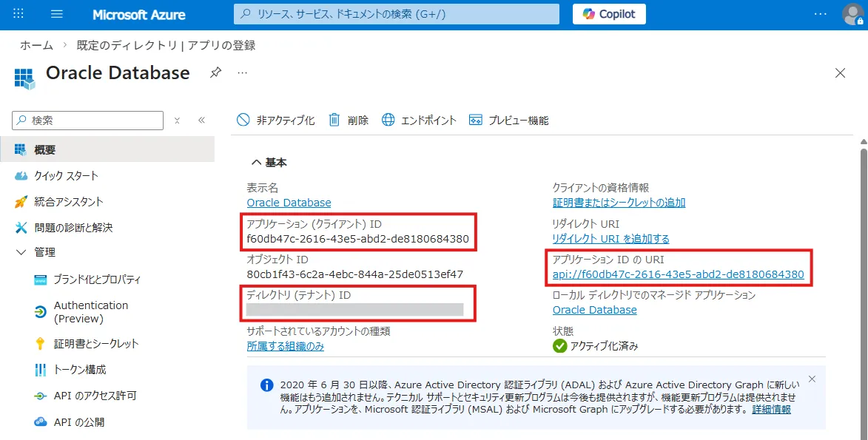Deactivate the app with 非アクティブ化
This screenshot has height=440, width=868.
275,119
